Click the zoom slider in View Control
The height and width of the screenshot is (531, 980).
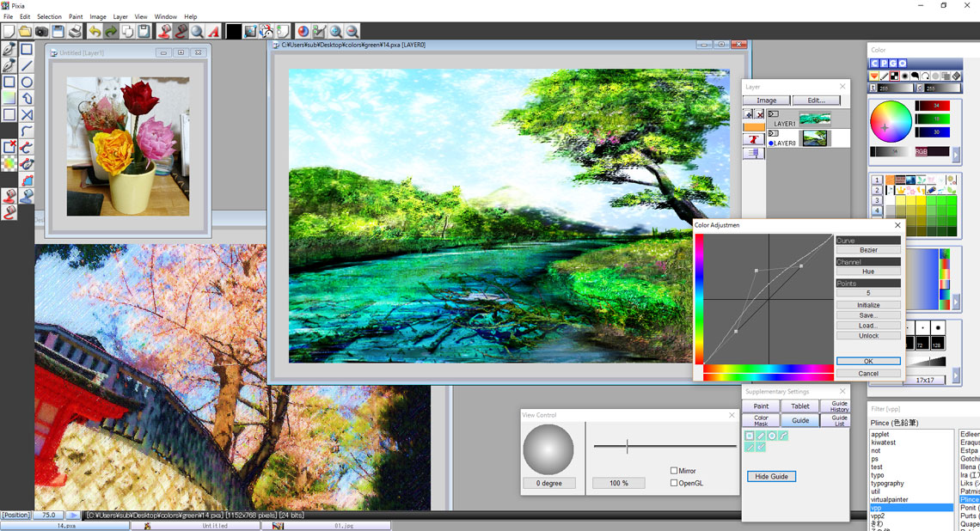tap(628, 446)
